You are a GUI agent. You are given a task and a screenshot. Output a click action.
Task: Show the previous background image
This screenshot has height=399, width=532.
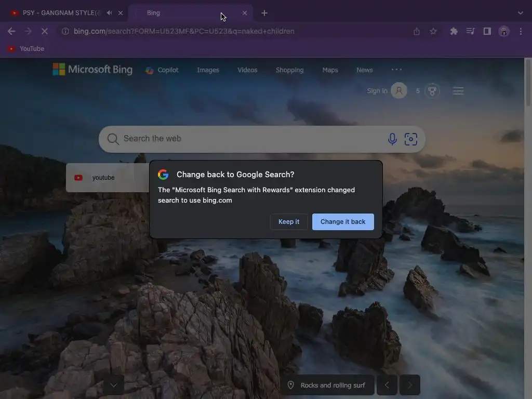click(x=387, y=385)
